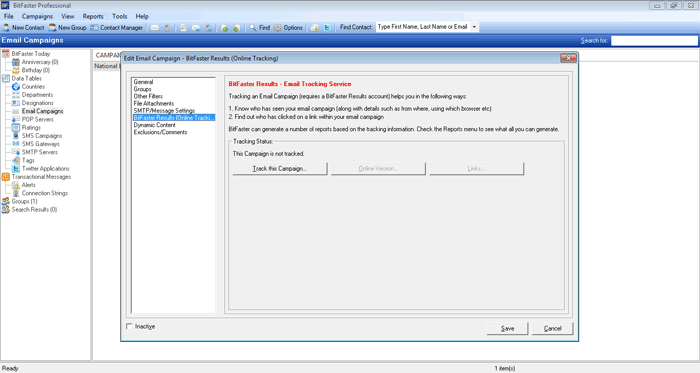
Task: Select the Countries tree item label
Action: click(x=33, y=87)
